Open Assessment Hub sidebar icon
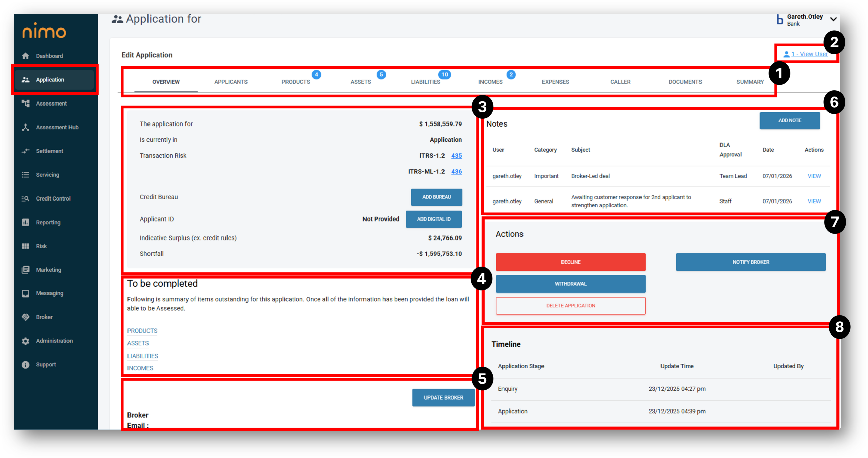868x458 pixels. [x=26, y=127]
